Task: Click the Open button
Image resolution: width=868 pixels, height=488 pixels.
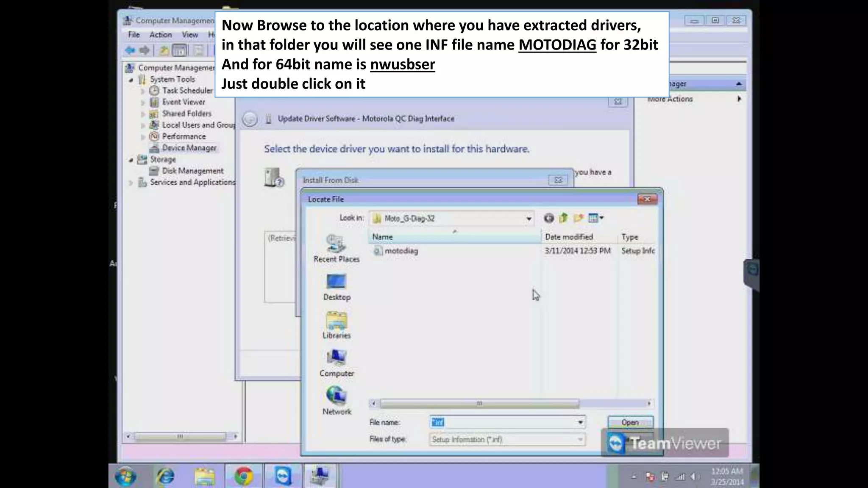Action: [x=630, y=422]
